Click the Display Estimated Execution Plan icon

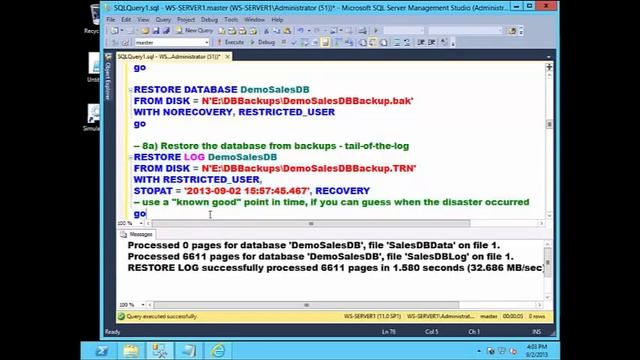tap(304, 42)
